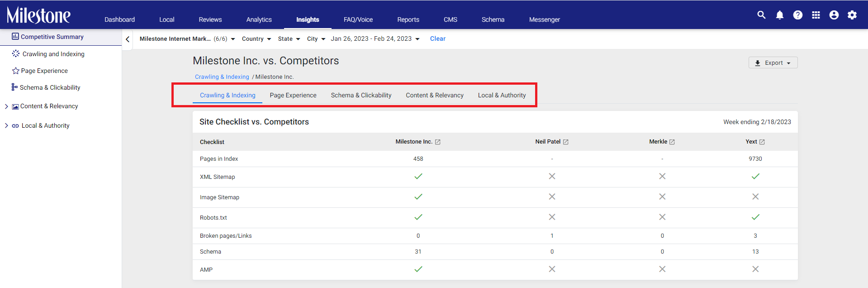Switch to Local & Authority tab
The image size is (868, 288).
(x=502, y=95)
